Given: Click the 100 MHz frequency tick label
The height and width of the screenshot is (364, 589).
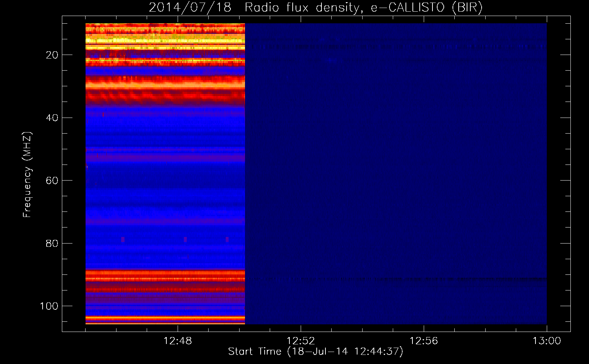Looking at the screenshot, I should (x=49, y=306).
